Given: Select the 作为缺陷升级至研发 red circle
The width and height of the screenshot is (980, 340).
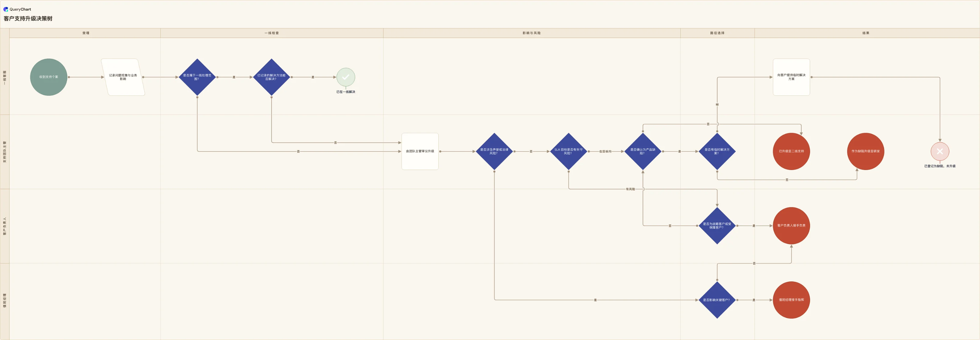Looking at the screenshot, I should (x=866, y=151).
